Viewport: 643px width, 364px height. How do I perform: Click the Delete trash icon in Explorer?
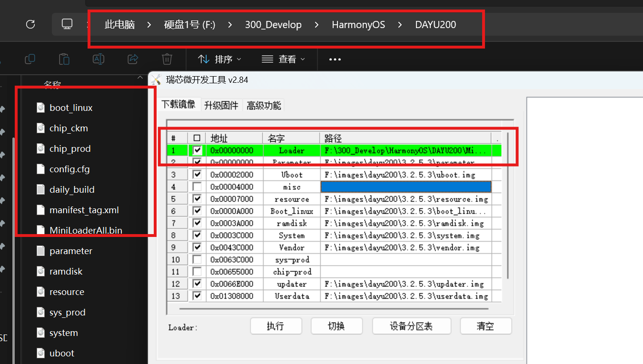coord(167,59)
